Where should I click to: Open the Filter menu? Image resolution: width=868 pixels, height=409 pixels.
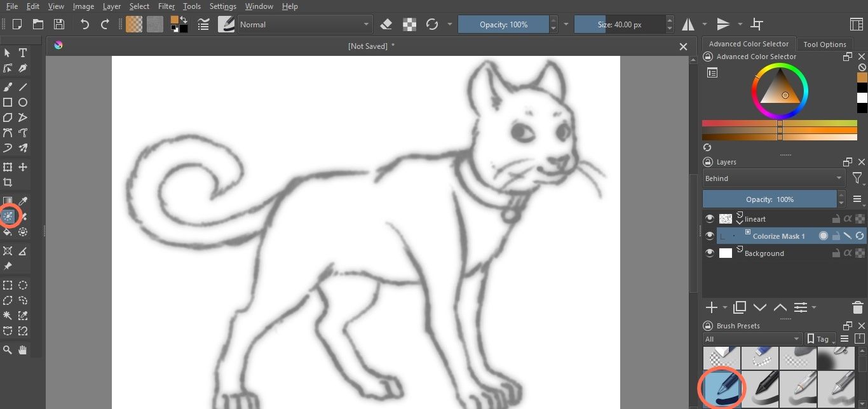(166, 6)
